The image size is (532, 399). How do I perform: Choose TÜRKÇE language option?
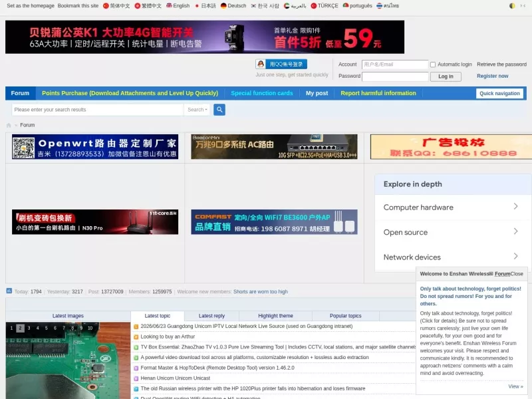pos(325,6)
